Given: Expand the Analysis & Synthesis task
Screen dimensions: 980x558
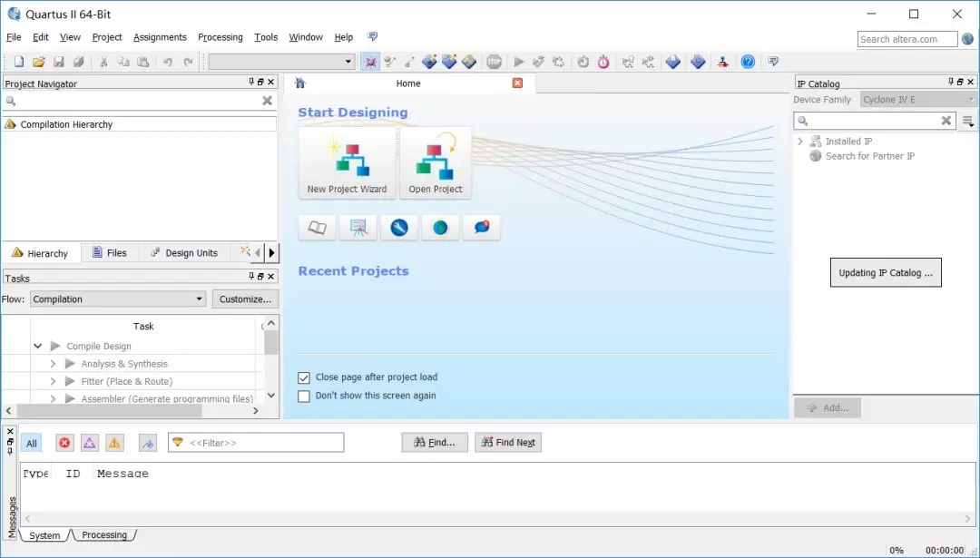Looking at the screenshot, I should [53, 363].
